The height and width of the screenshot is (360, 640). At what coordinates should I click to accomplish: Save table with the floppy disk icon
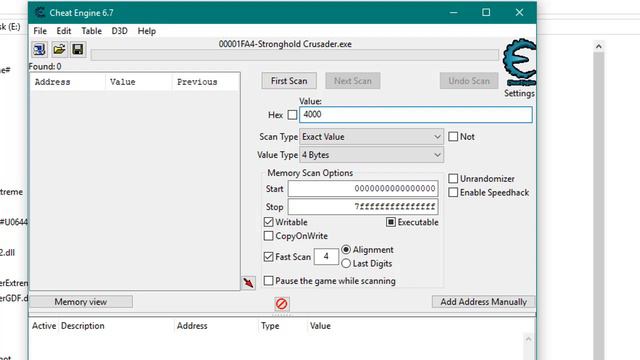pyautogui.click(x=78, y=49)
